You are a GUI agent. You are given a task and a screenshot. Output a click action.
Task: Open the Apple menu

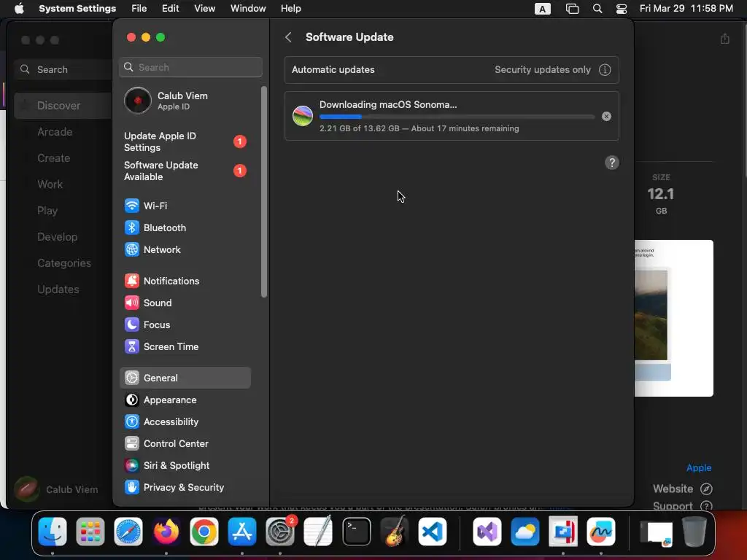(19, 9)
